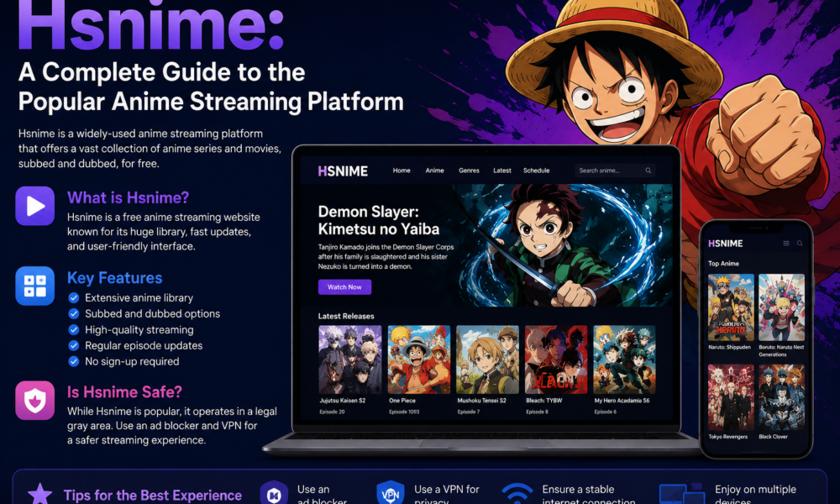
Task: Open the hamburger menu icon on phone screen
Action: pyautogui.click(x=786, y=243)
